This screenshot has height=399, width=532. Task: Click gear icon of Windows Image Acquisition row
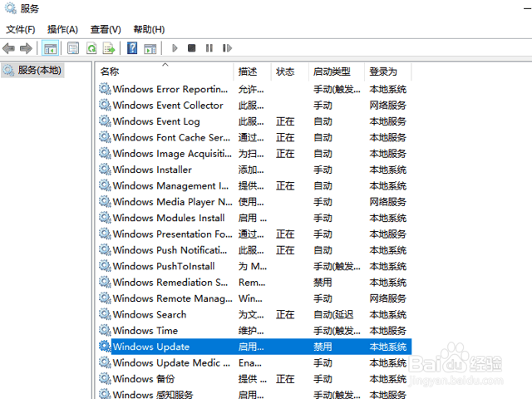tap(105, 153)
